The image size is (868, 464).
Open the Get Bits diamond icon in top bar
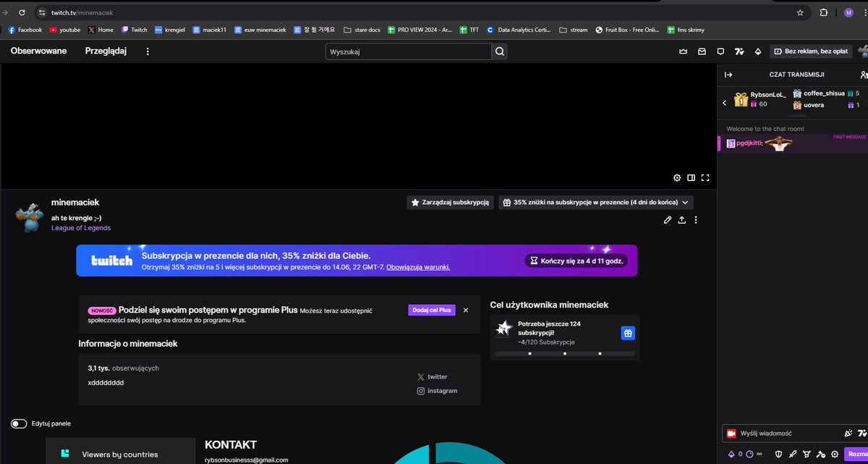pyautogui.click(x=758, y=51)
